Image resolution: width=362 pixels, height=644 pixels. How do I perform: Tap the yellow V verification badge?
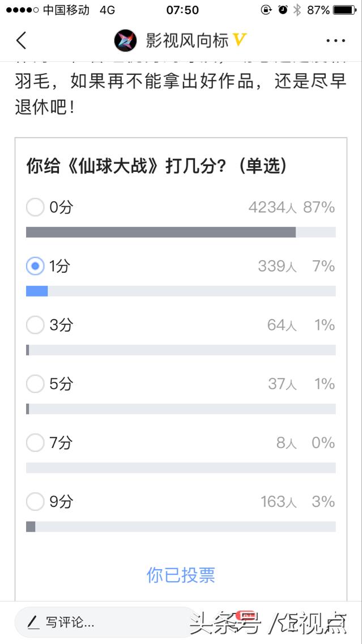coord(239,40)
